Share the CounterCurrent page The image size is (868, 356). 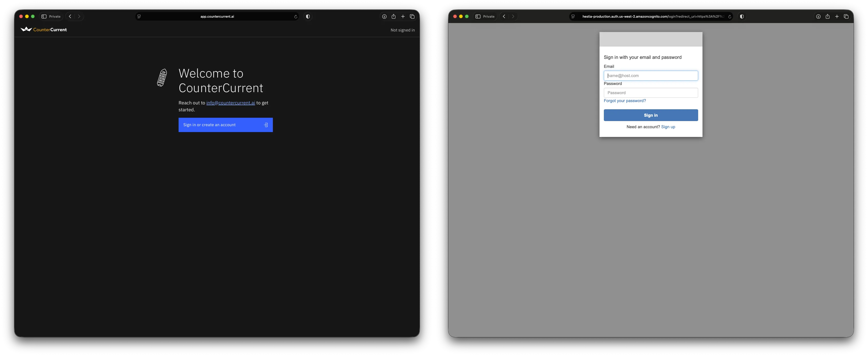click(x=394, y=16)
